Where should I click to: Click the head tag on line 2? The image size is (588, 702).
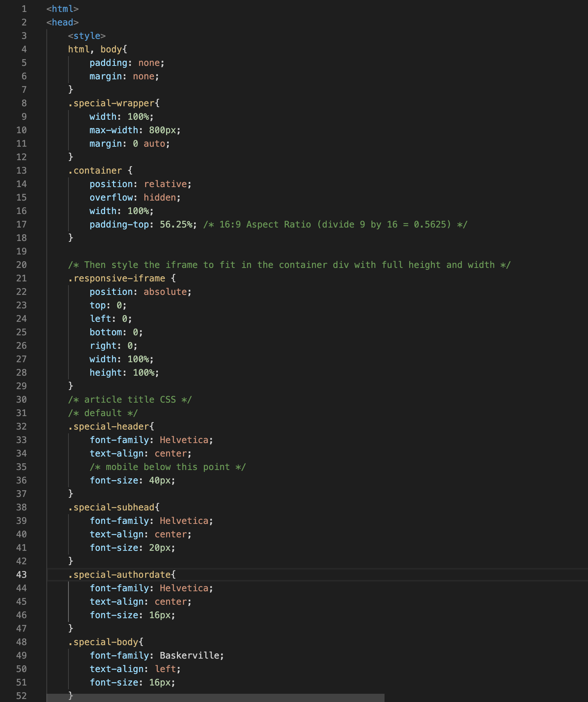pyautogui.click(x=62, y=22)
